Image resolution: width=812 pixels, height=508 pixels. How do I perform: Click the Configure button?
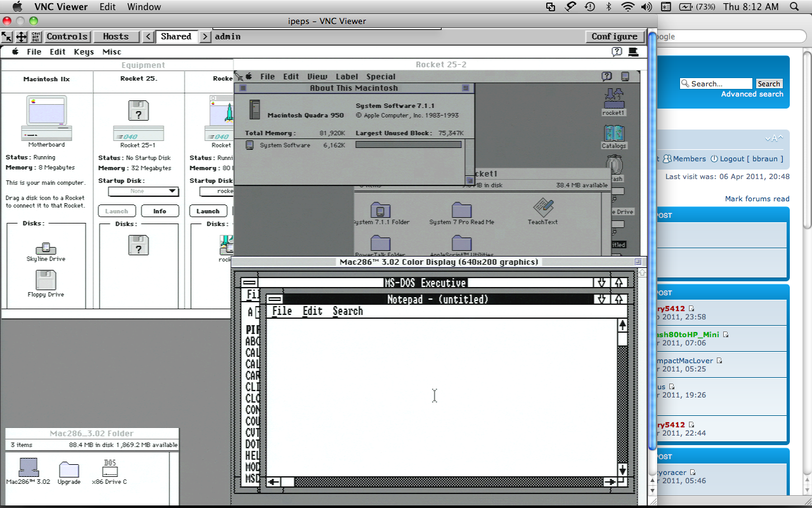click(x=614, y=37)
